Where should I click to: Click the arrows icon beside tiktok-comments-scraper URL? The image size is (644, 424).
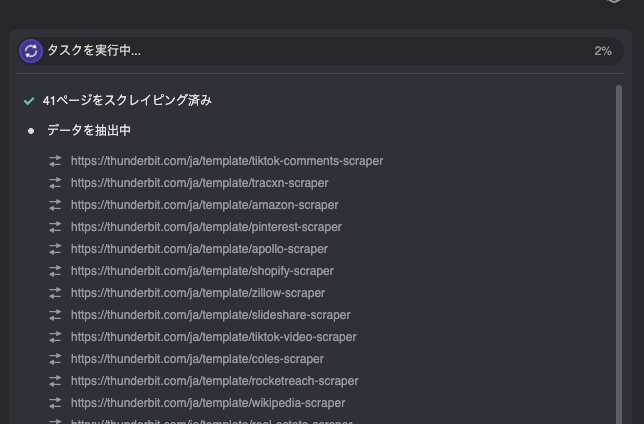pyautogui.click(x=55, y=161)
